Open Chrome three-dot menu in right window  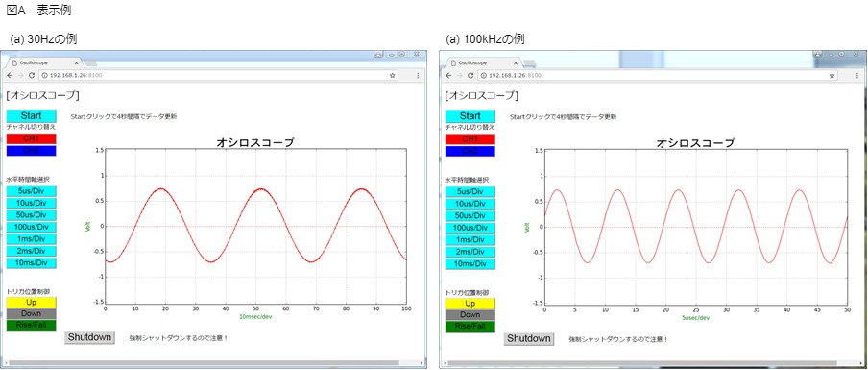coord(856,75)
